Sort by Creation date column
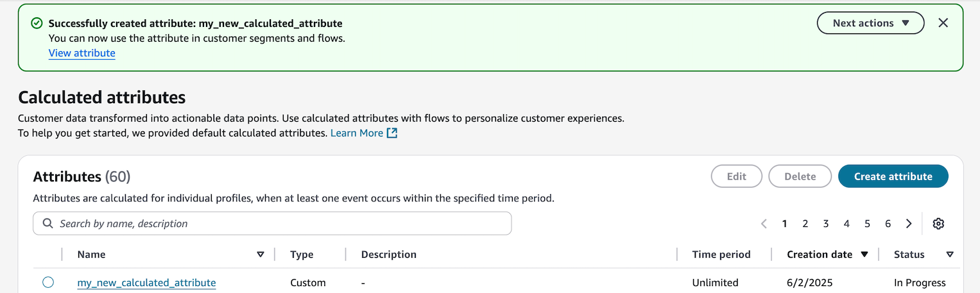980x293 pixels. (x=864, y=255)
